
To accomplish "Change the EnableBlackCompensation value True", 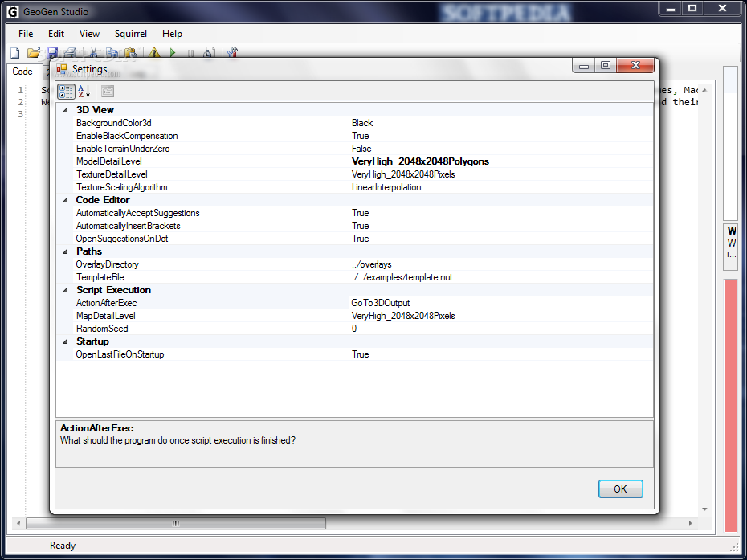I will pyautogui.click(x=500, y=136).
